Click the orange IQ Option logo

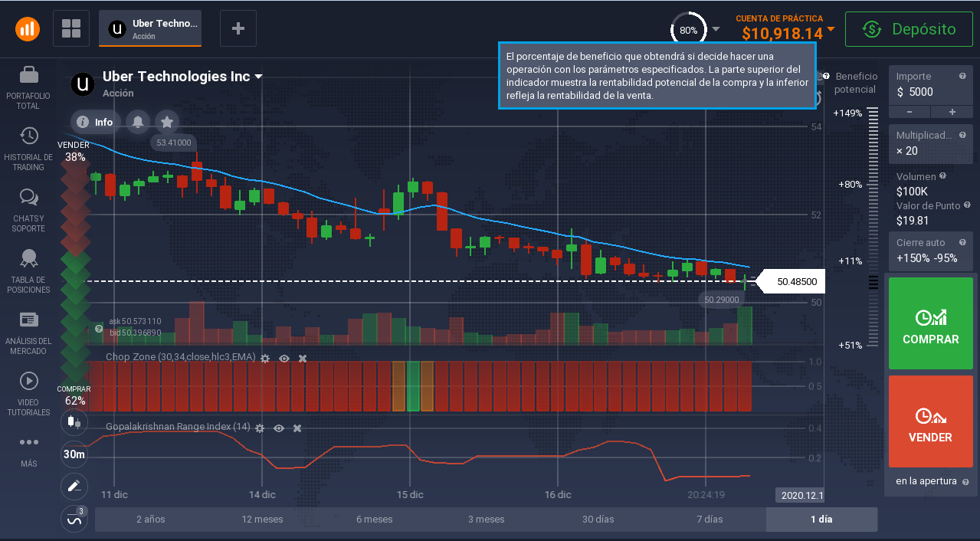pos(28,29)
